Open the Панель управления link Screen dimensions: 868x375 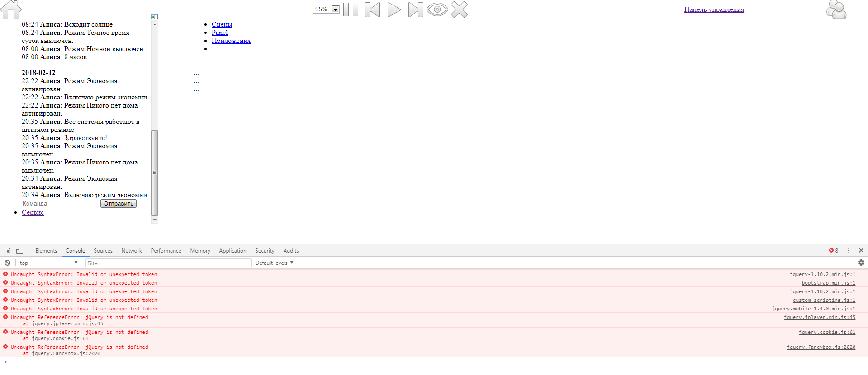pos(714,9)
